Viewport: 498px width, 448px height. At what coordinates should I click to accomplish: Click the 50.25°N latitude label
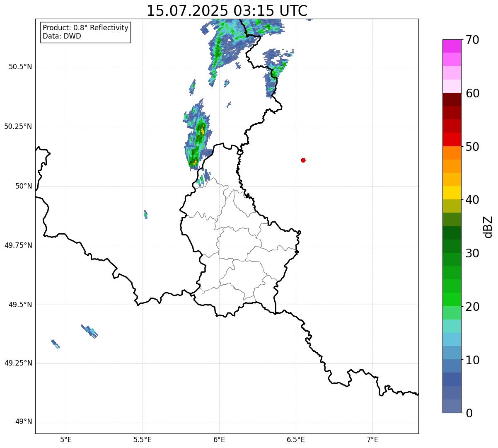[18, 126]
